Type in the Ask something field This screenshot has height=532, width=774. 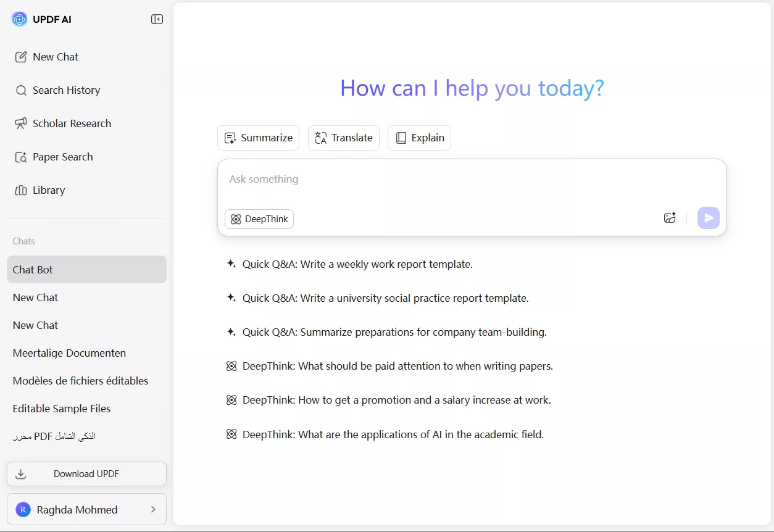[472, 179]
